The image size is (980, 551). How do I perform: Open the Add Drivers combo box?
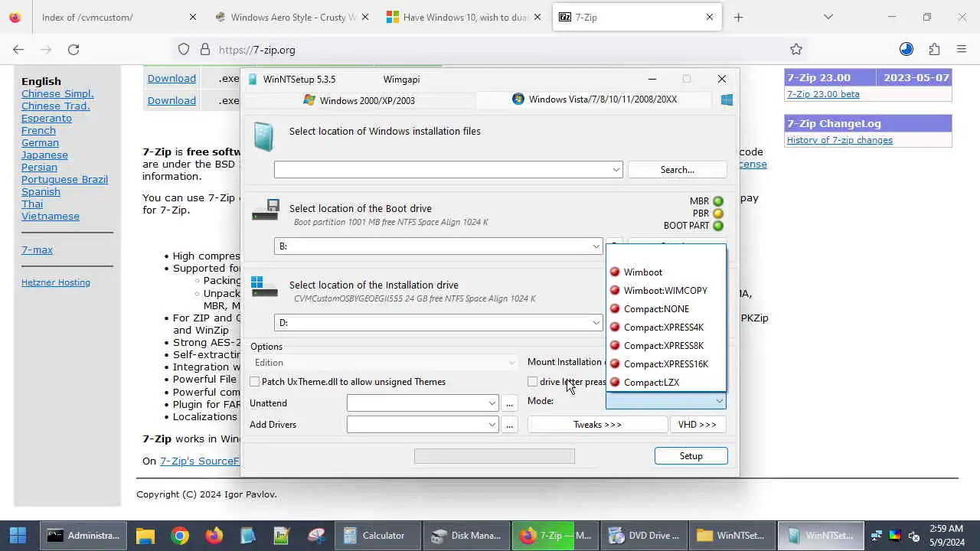pos(423,425)
